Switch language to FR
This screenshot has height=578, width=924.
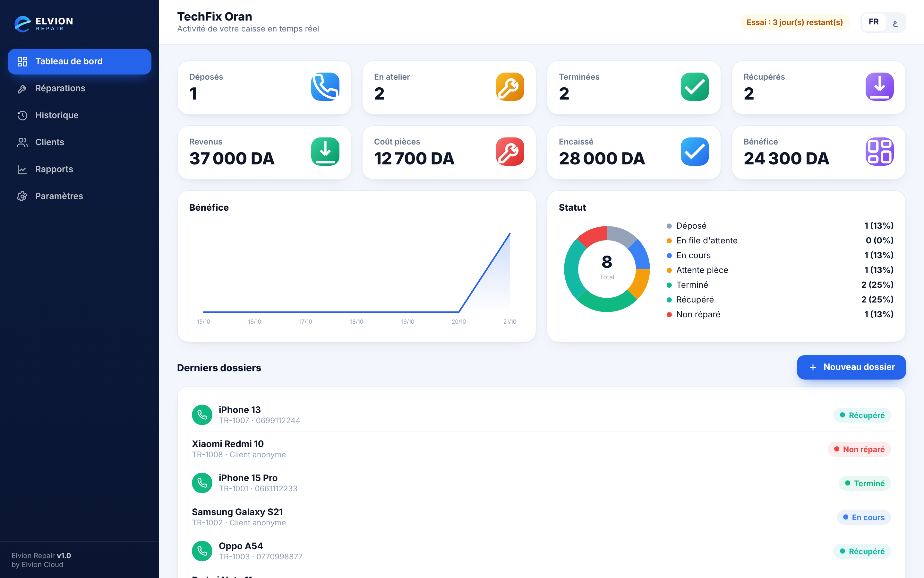pyautogui.click(x=874, y=22)
